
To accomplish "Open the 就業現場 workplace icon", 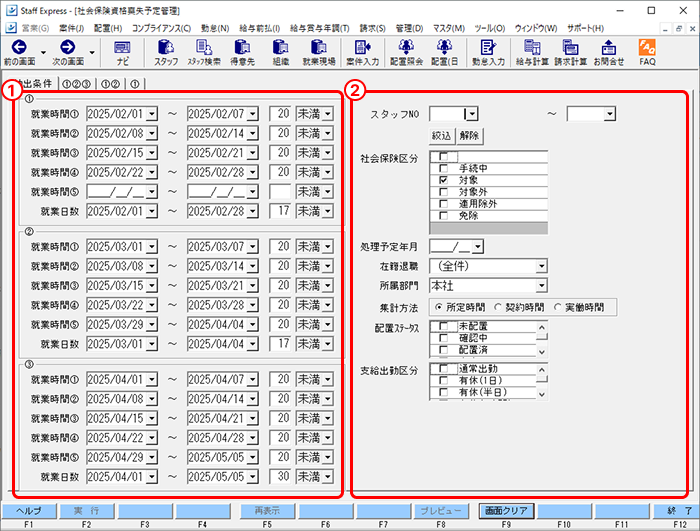I will coord(319,53).
